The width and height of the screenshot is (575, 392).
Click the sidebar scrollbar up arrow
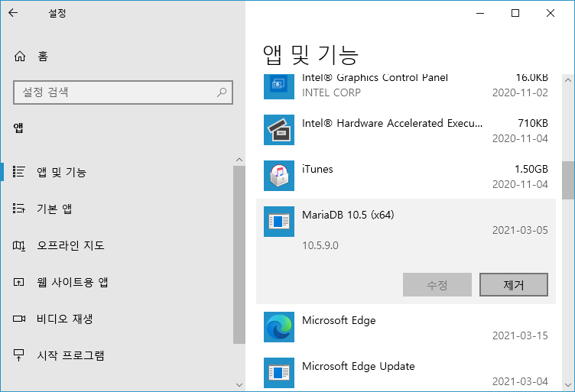[x=239, y=160]
